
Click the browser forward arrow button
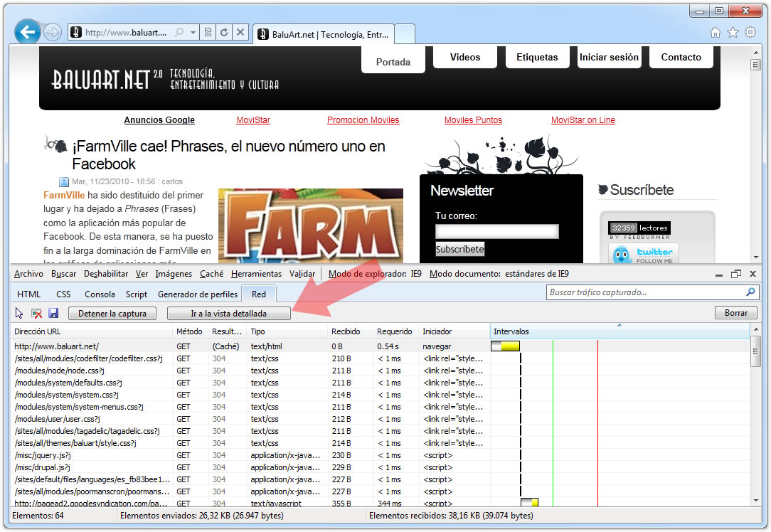pos(52,33)
